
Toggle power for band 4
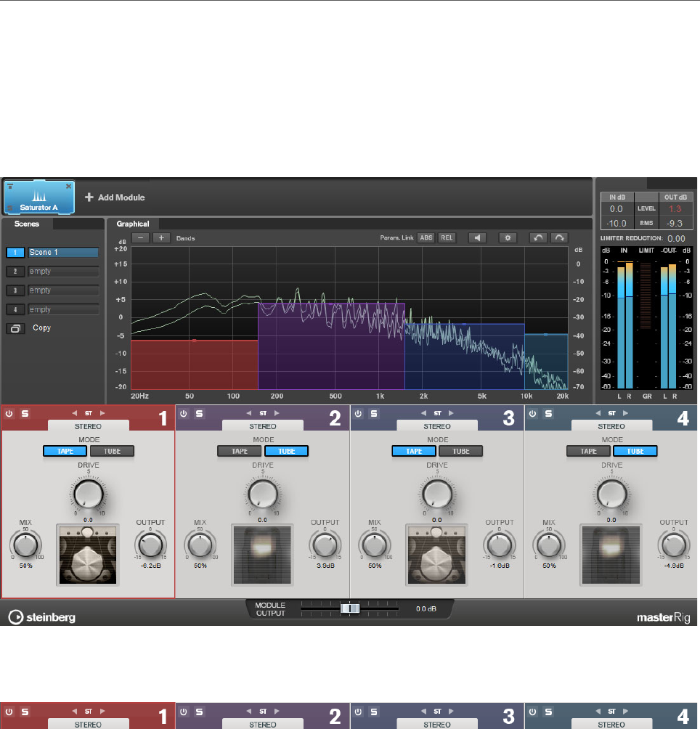[533, 413]
